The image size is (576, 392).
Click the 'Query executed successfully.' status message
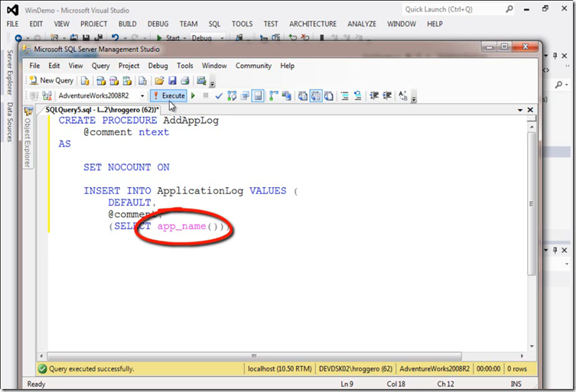[92, 369]
